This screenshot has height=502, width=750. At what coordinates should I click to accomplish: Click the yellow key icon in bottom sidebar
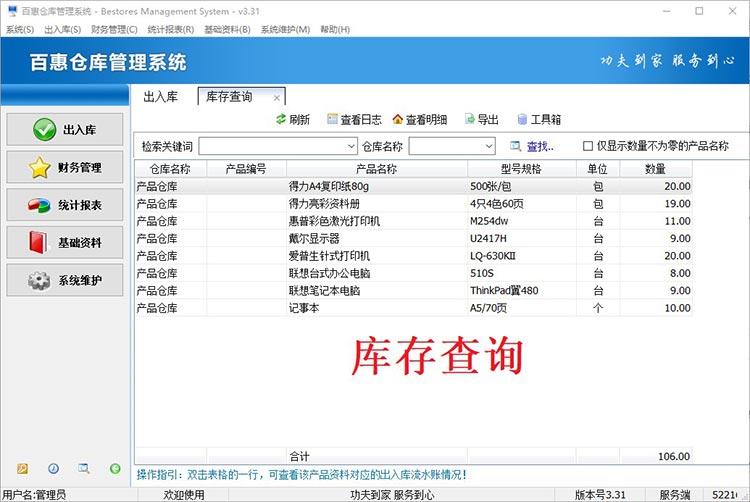pyautogui.click(x=22, y=469)
